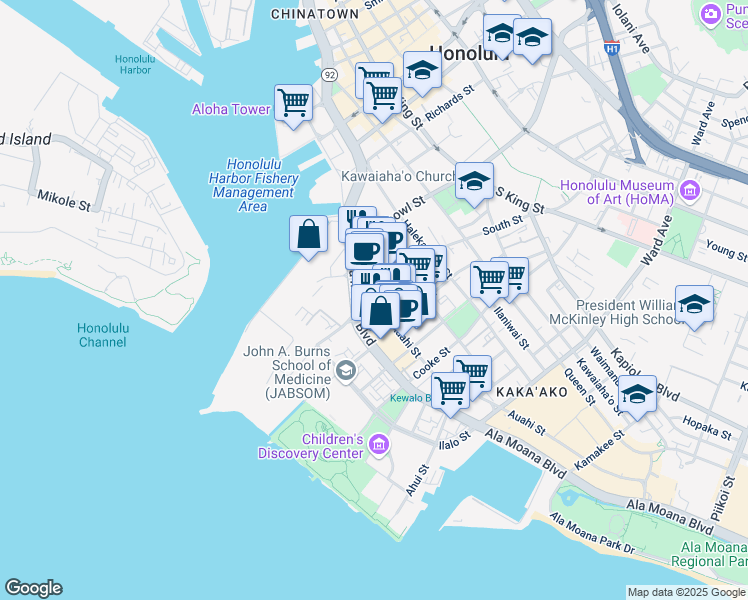Open the Children's Discovery Center museum icon
Viewport: 748px width, 600px height.
tap(379, 445)
